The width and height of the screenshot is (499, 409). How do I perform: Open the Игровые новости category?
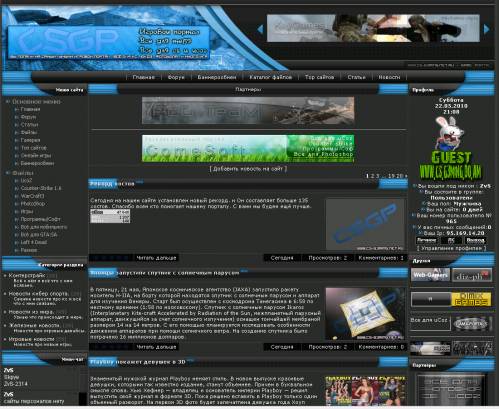coord(31,339)
